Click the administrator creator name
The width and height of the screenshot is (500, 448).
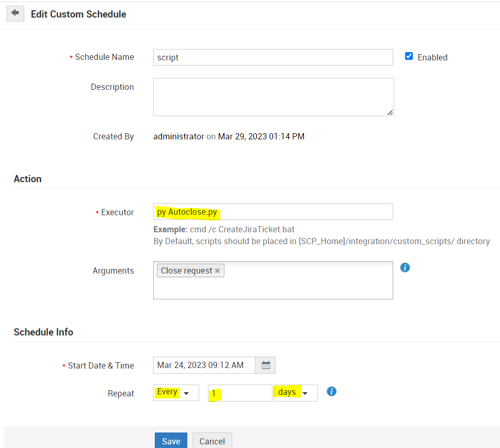[x=179, y=137]
